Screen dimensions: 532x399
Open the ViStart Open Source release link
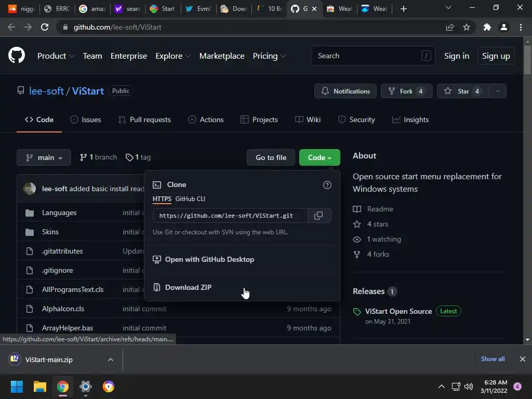point(398,312)
